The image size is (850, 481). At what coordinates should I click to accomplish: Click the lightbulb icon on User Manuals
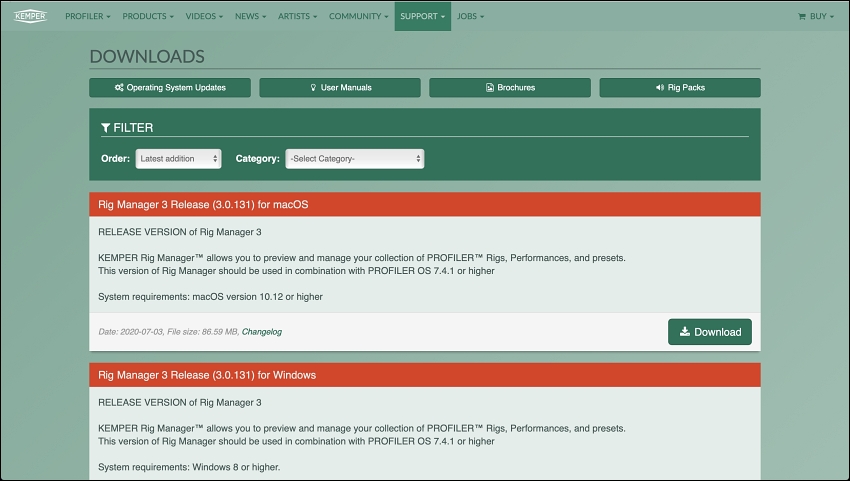(x=313, y=87)
